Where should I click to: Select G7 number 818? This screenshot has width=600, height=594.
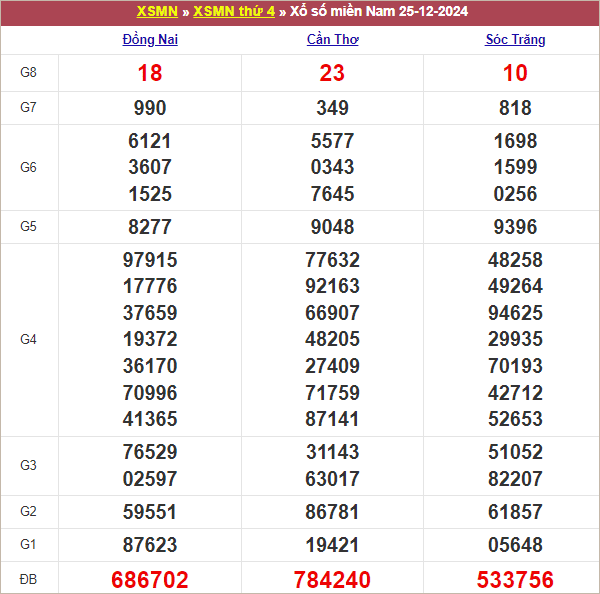[515, 108]
